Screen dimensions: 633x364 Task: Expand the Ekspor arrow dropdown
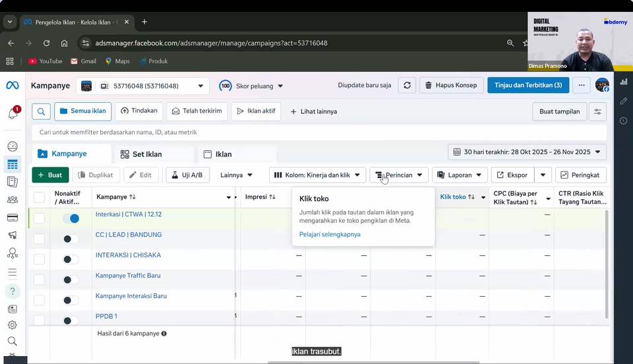point(543,175)
